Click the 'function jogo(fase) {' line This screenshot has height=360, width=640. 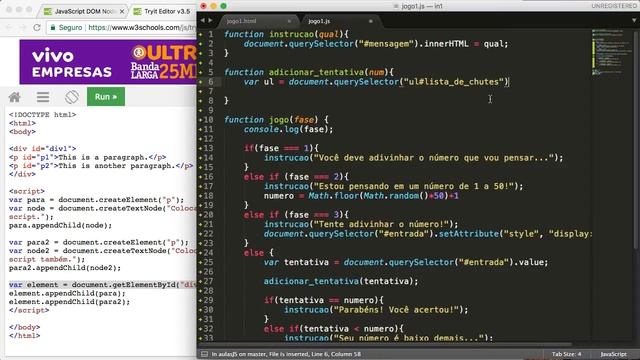[x=276, y=120]
